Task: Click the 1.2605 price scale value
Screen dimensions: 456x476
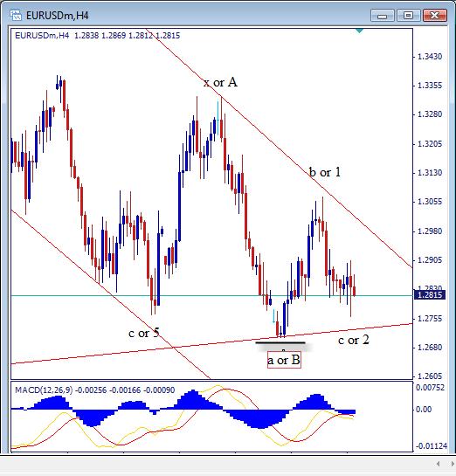Action: tap(430, 376)
